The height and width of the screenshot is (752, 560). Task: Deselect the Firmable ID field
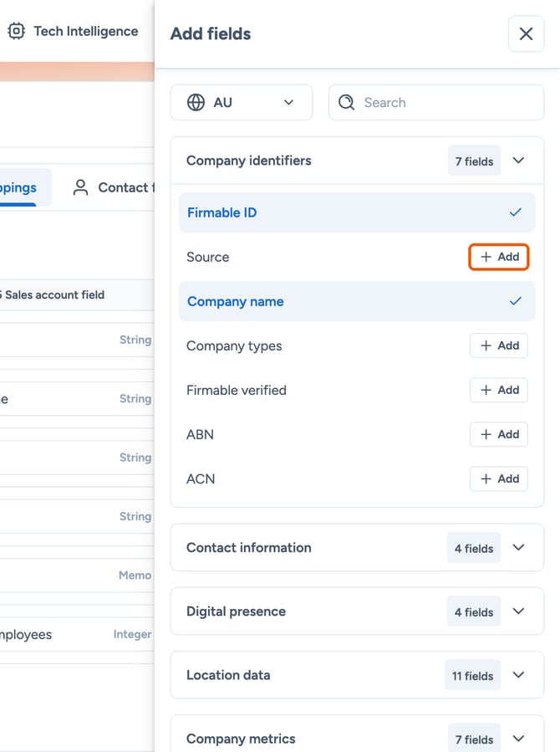(x=357, y=212)
